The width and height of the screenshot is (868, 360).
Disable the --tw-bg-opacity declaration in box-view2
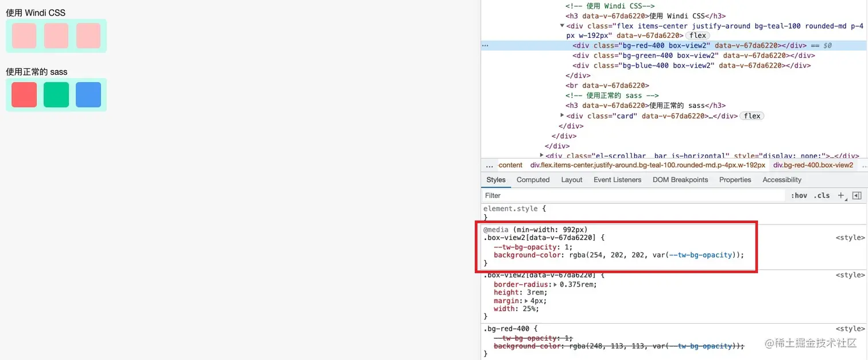(x=488, y=247)
